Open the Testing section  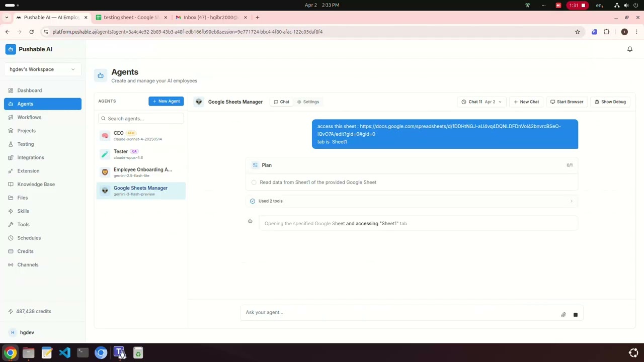click(x=42, y=144)
